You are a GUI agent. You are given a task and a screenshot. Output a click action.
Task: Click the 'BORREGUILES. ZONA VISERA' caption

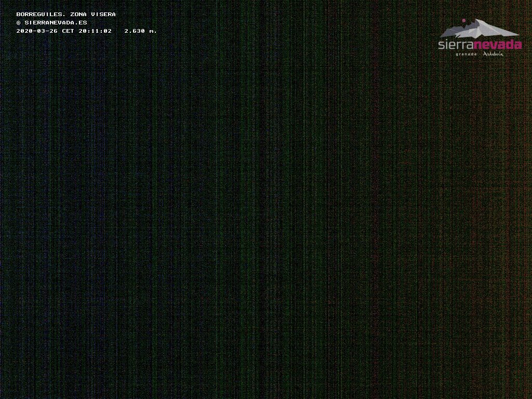coord(66,14)
